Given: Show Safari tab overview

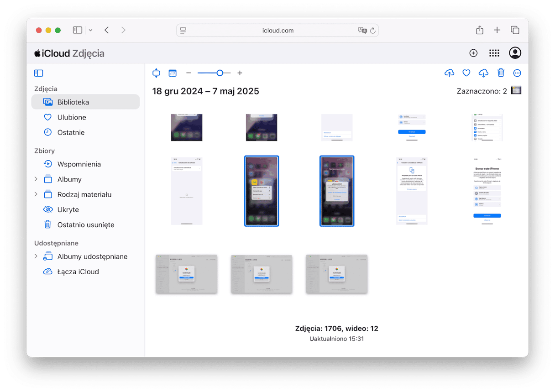Looking at the screenshot, I should click(x=515, y=30).
